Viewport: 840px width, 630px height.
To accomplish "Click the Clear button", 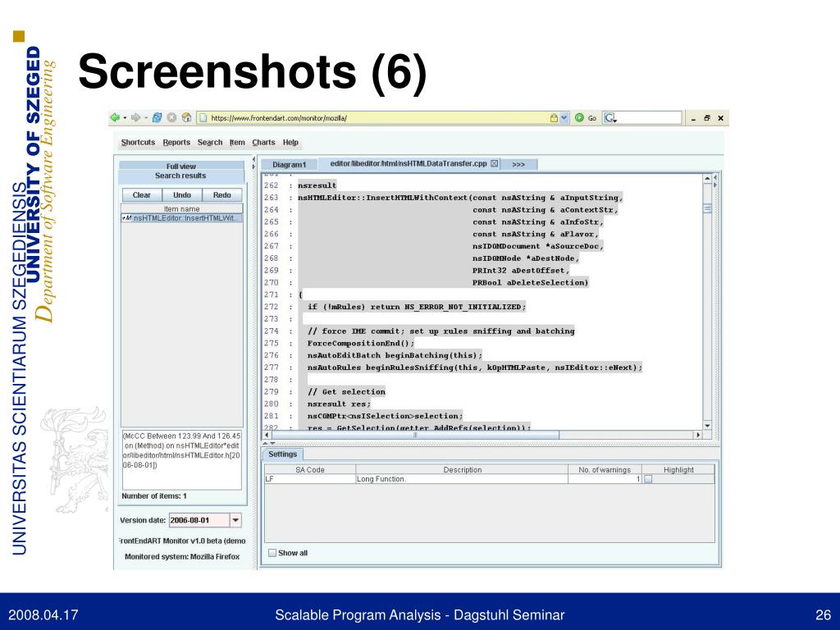I will coord(141,195).
